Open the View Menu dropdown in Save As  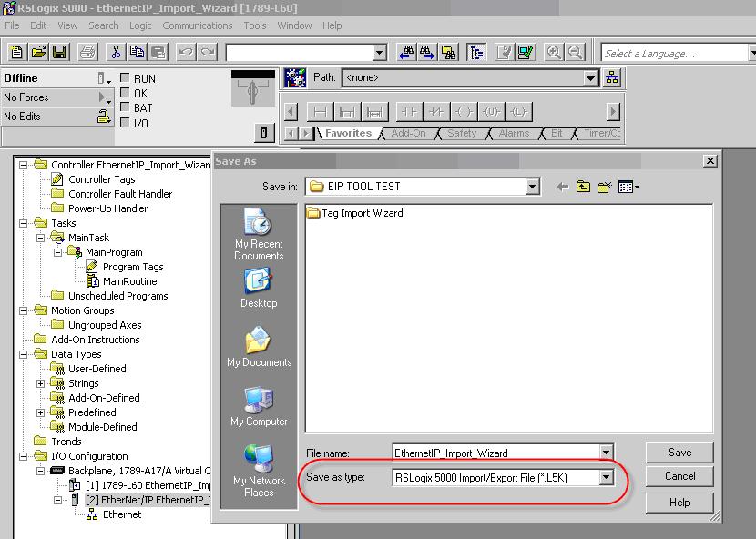[628, 187]
